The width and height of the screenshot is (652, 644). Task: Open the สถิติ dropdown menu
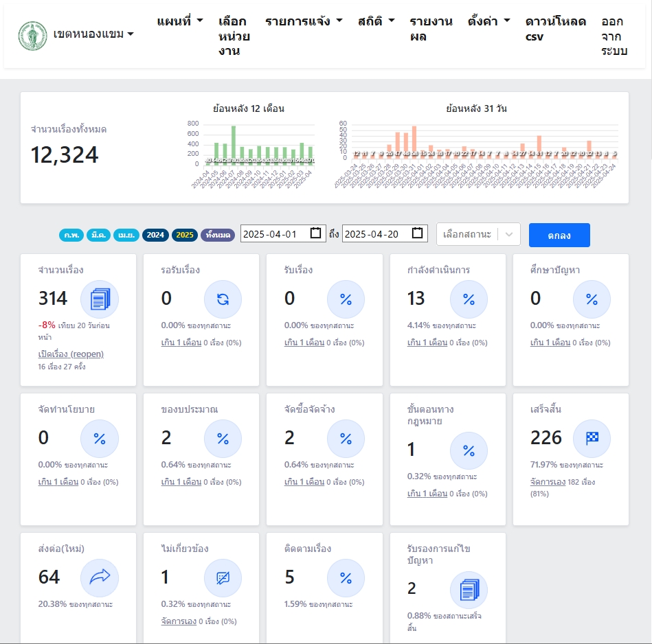point(376,21)
